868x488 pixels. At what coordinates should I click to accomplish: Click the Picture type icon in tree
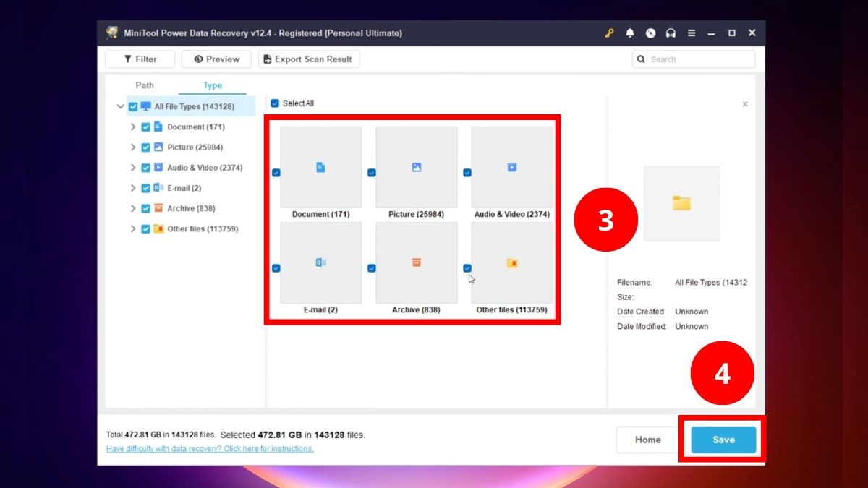pyautogui.click(x=158, y=147)
